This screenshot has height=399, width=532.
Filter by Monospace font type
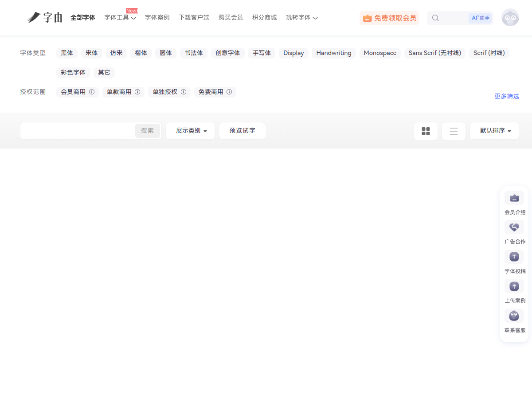coord(380,53)
